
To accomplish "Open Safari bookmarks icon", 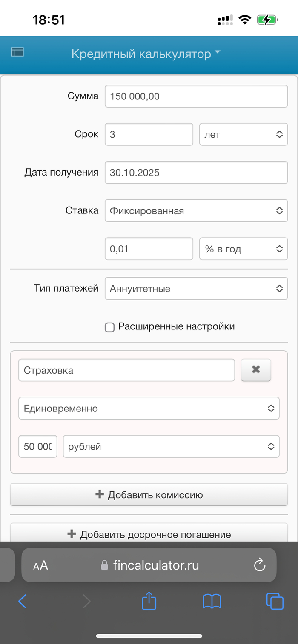I will pyautogui.click(x=212, y=601).
